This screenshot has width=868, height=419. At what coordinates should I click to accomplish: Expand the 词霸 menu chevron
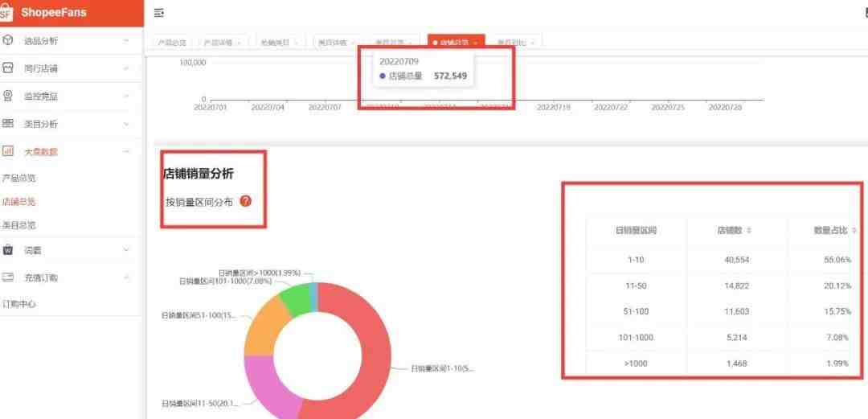[126, 250]
